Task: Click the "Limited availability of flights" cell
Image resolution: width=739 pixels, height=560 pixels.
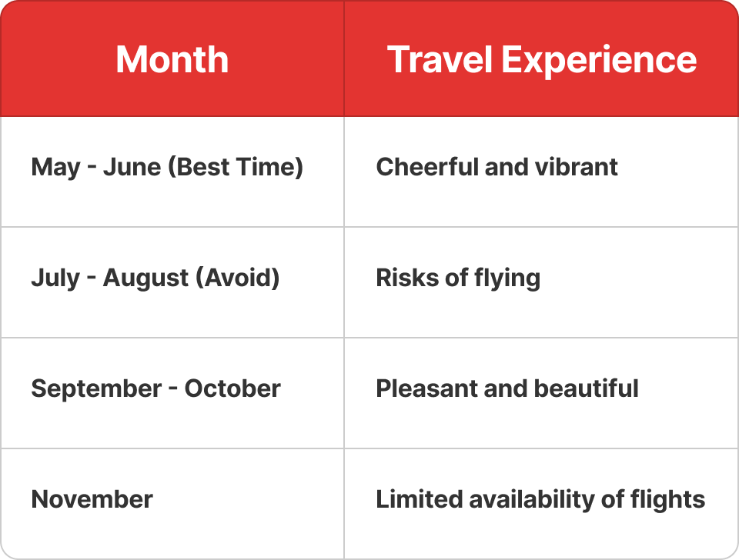Action: [540, 499]
